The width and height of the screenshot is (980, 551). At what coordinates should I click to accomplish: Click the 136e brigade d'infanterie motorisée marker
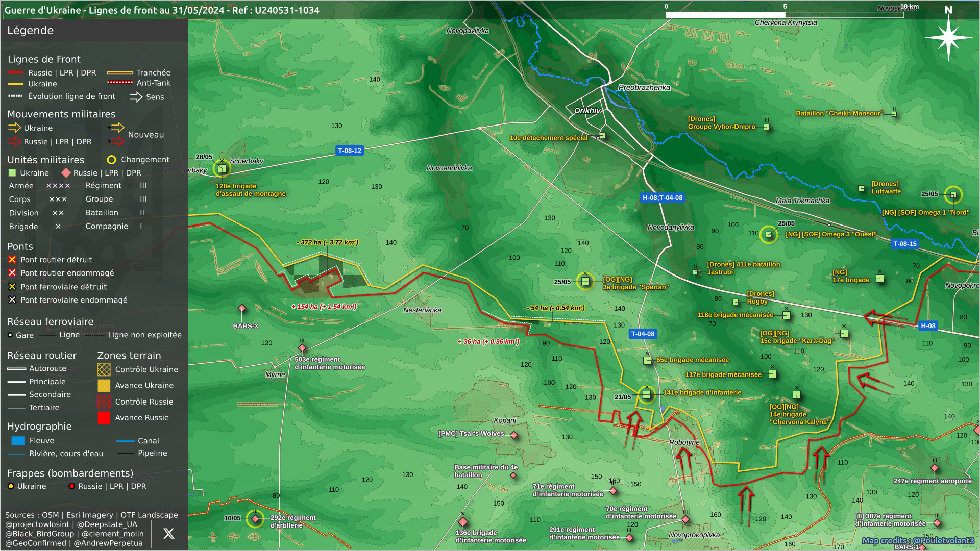(463, 522)
